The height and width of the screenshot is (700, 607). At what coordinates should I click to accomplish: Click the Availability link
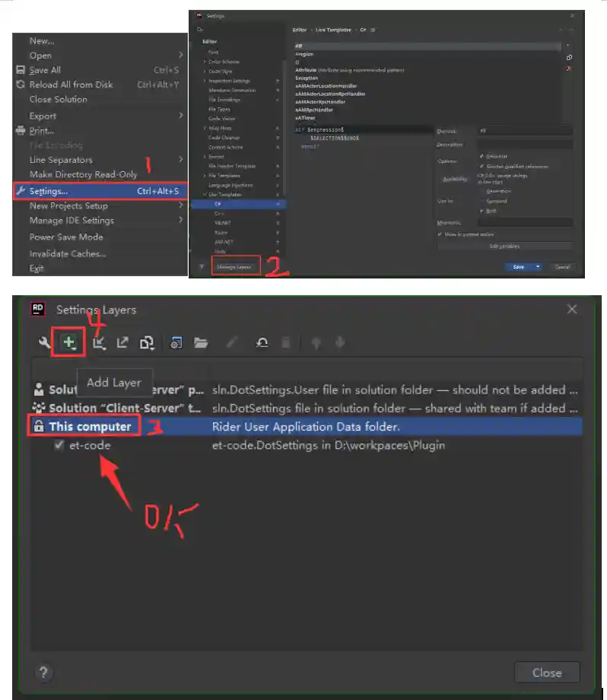click(455, 179)
